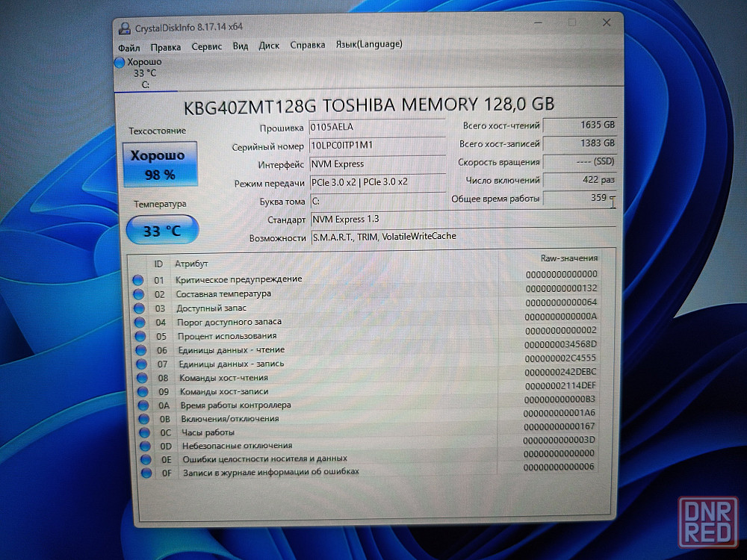This screenshot has width=747, height=560.
Task: Click status dot for Процент использования row
Action: click(140, 336)
